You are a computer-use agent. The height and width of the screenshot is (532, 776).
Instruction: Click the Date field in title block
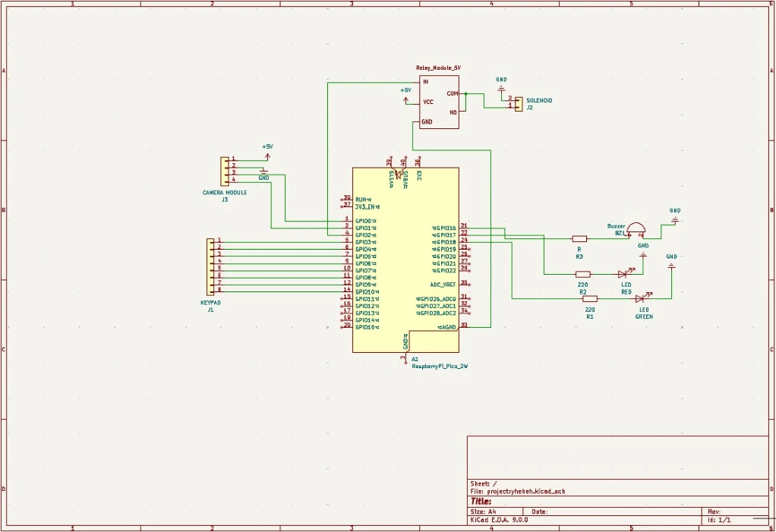[613, 512]
